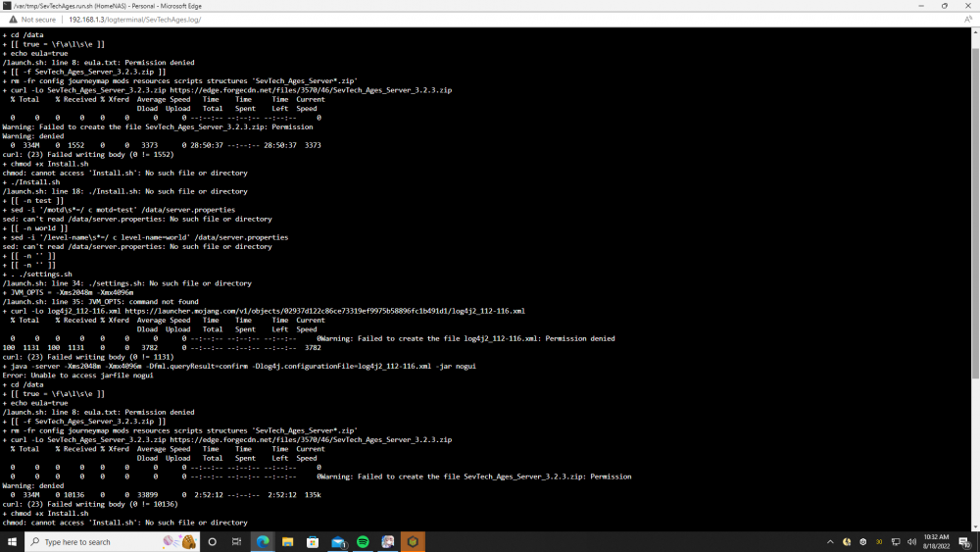Click the vertical scrollbar thumb
The image size is (980, 552).
coord(975,213)
